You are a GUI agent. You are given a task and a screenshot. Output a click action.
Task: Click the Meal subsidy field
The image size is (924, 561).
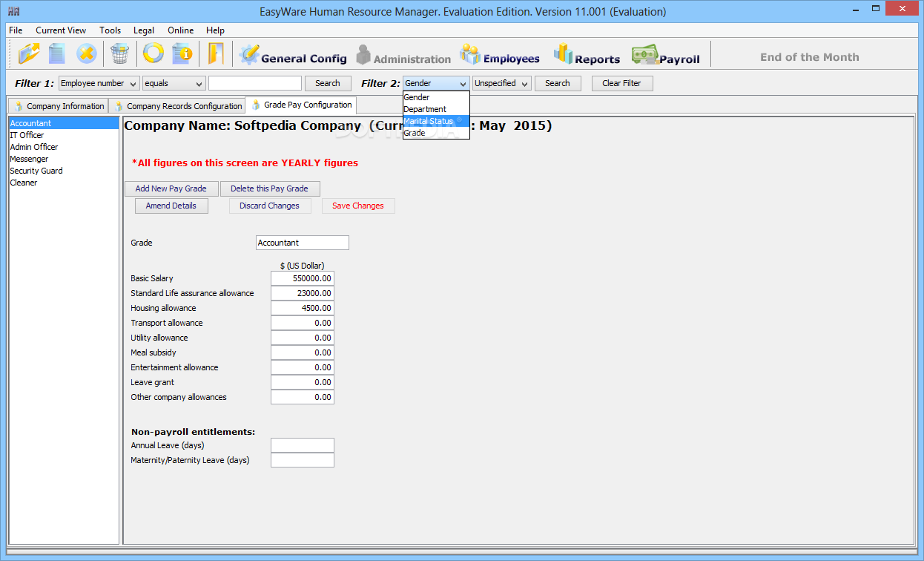click(x=303, y=352)
